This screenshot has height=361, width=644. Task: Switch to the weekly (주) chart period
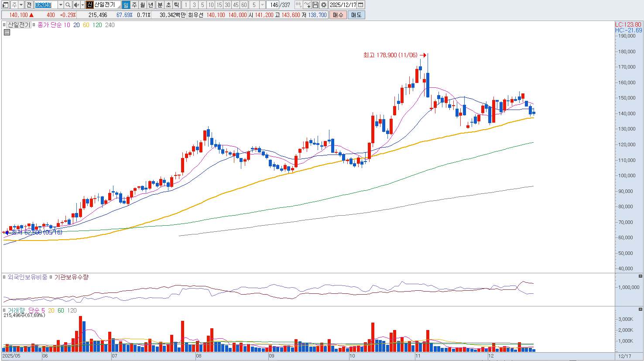(134, 5)
